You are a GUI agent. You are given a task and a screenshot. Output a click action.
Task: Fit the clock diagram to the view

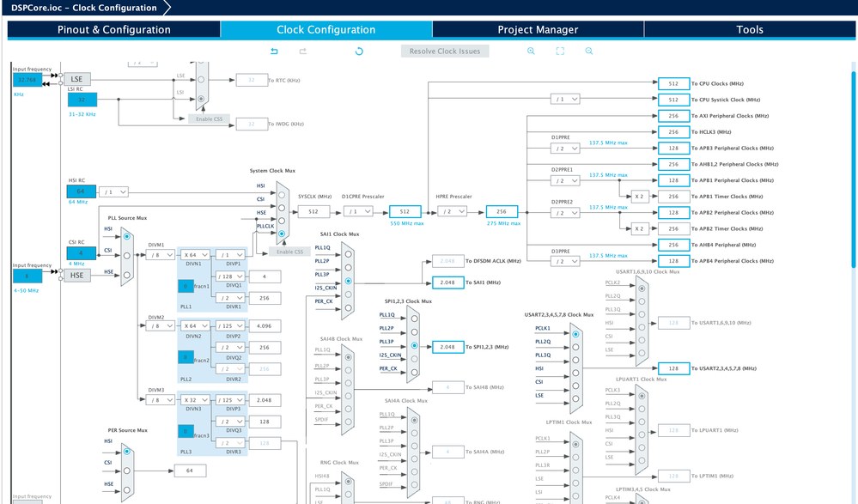(x=560, y=51)
